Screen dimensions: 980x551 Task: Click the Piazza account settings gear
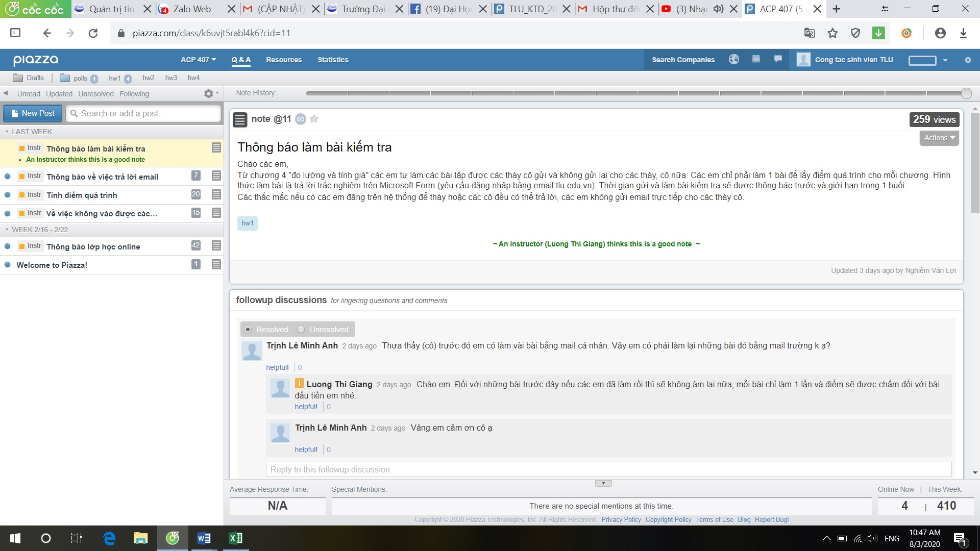click(x=967, y=60)
